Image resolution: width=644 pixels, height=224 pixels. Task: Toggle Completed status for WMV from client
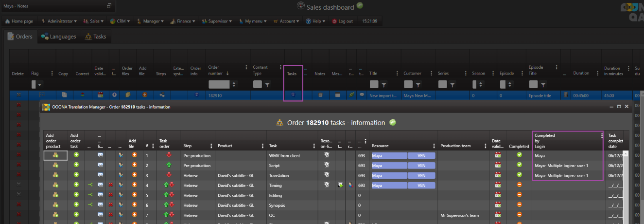tap(519, 156)
